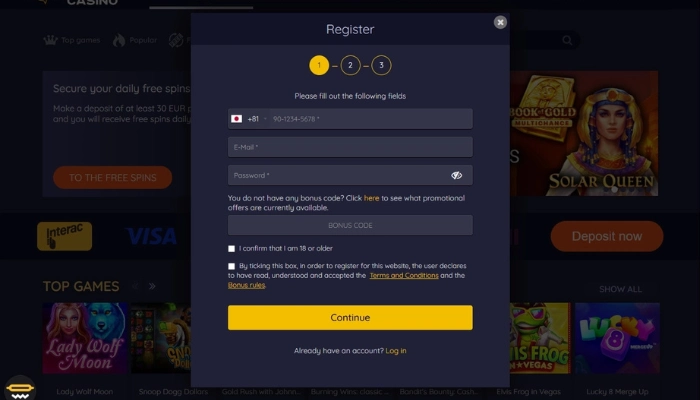Advance Top Games with double-arrow icon

point(152,286)
